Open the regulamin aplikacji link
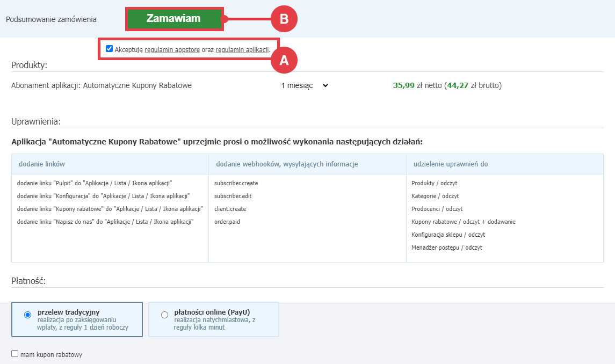Screen dimensions: 615x364 tap(242, 50)
